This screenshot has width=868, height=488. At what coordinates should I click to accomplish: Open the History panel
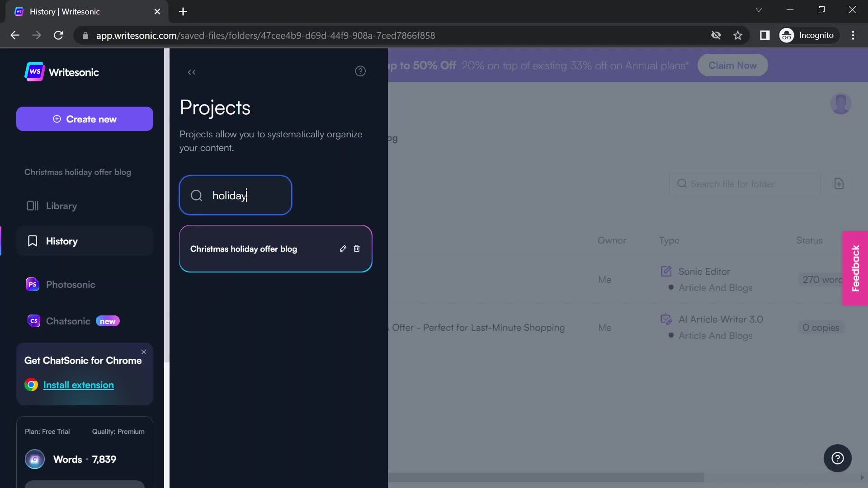click(x=62, y=241)
